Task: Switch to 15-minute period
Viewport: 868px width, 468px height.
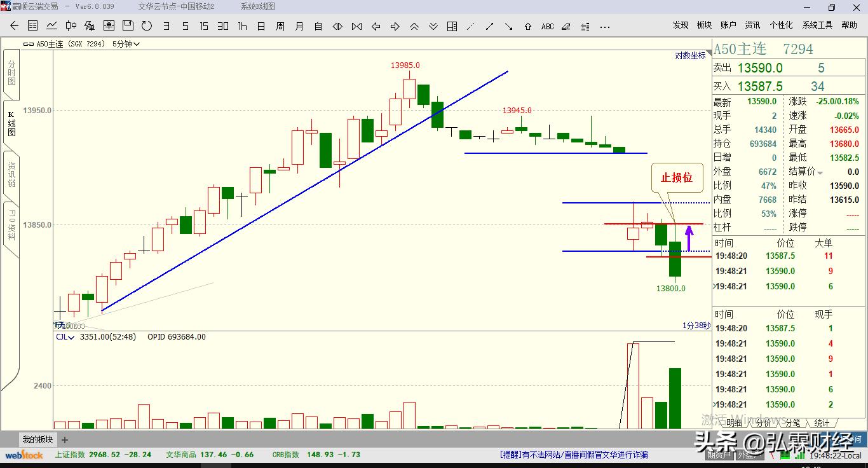Action: (204, 27)
